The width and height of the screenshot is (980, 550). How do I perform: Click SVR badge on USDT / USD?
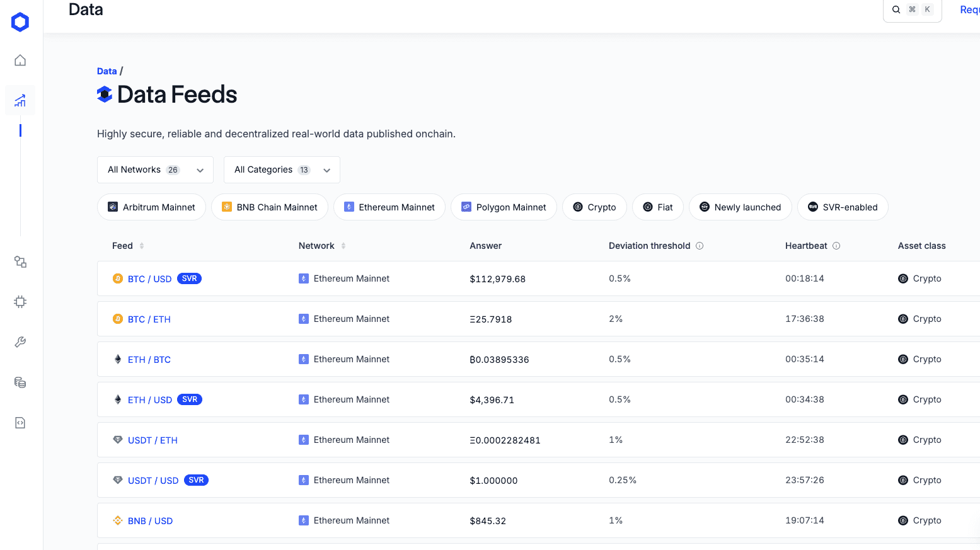pos(196,480)
